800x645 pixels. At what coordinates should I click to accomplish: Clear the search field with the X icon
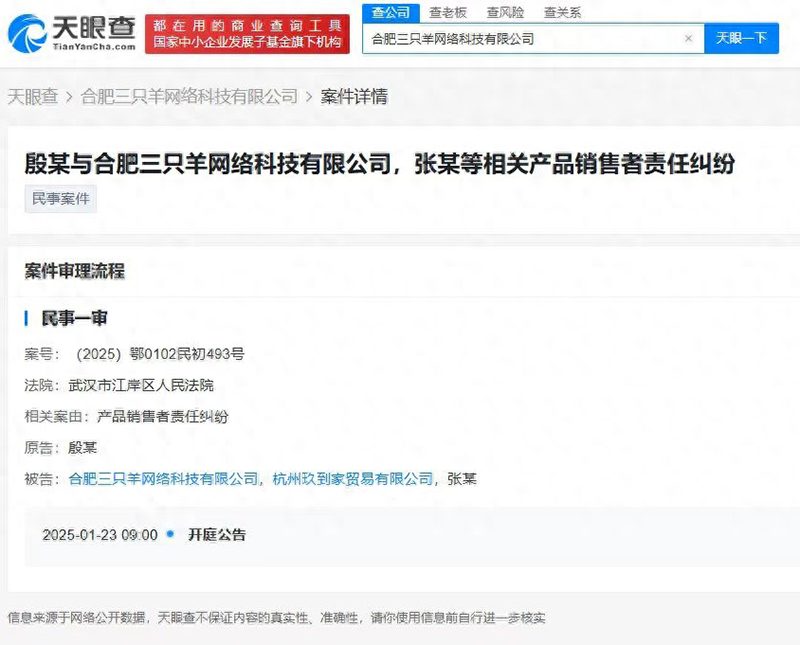click(688, 38)
